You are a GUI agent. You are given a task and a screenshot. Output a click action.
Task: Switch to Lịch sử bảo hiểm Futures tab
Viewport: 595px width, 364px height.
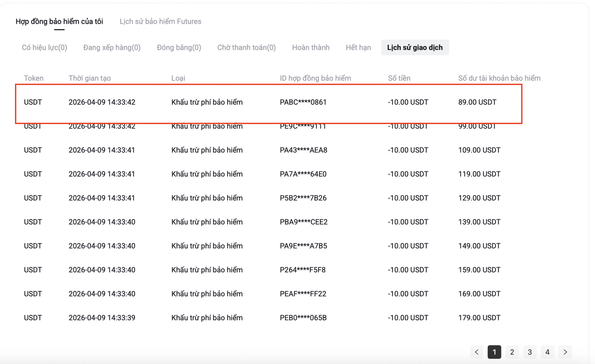pos(160,21)
